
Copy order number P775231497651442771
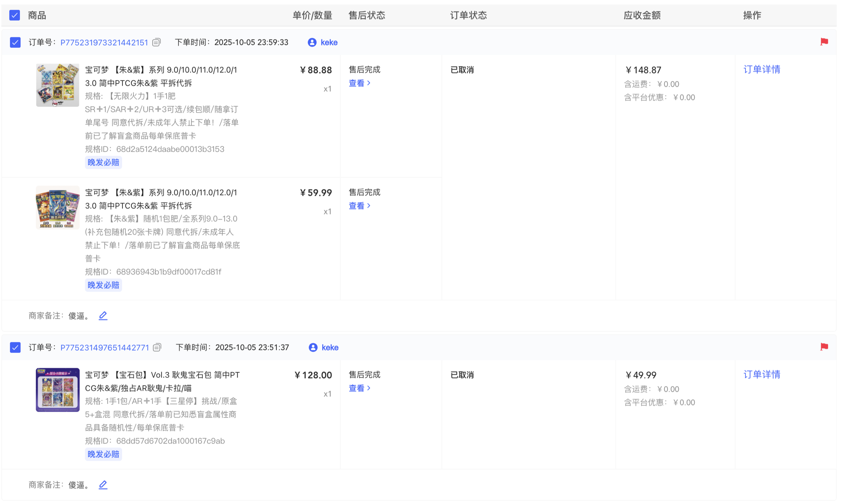157,347
